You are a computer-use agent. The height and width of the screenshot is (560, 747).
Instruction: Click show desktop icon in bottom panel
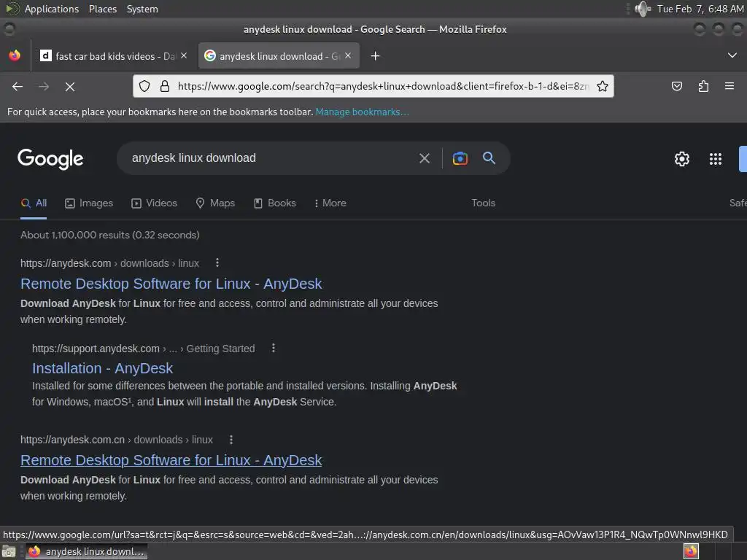tap(9, 552)
